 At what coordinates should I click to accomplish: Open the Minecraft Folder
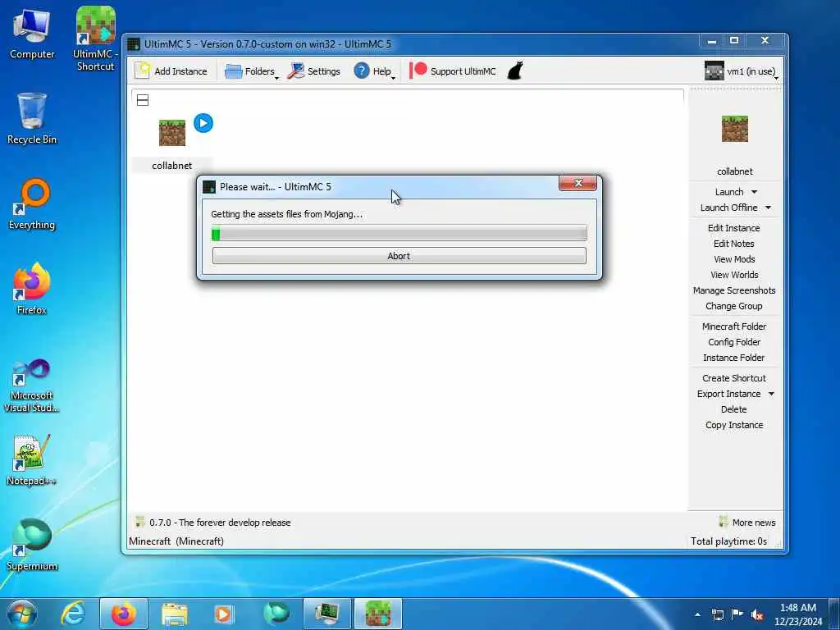(x=734, y=326)
